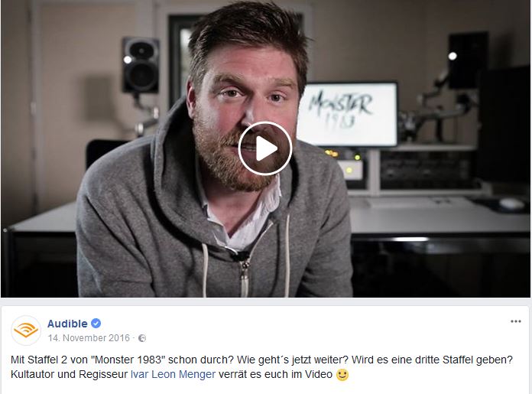Image resolution: width=532 pixels, height=394 pixels.
Task: Click the white computer mouse on the desk
Action: (x=511, y=204)
